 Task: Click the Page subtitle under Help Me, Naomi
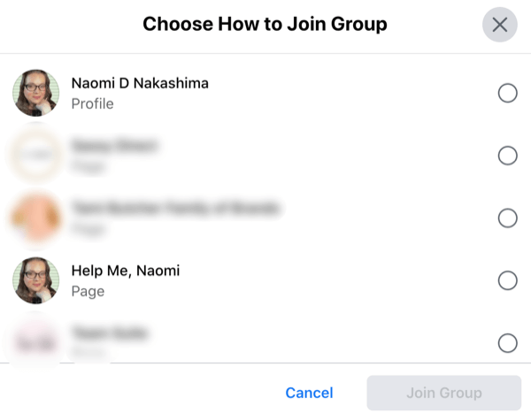88,292
